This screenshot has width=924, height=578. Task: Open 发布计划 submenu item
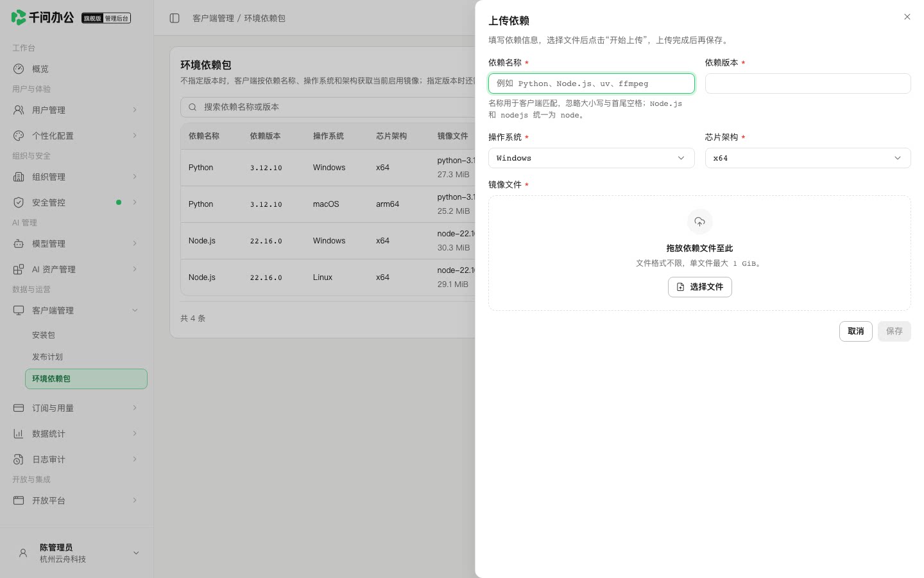[x=86, y=357]
